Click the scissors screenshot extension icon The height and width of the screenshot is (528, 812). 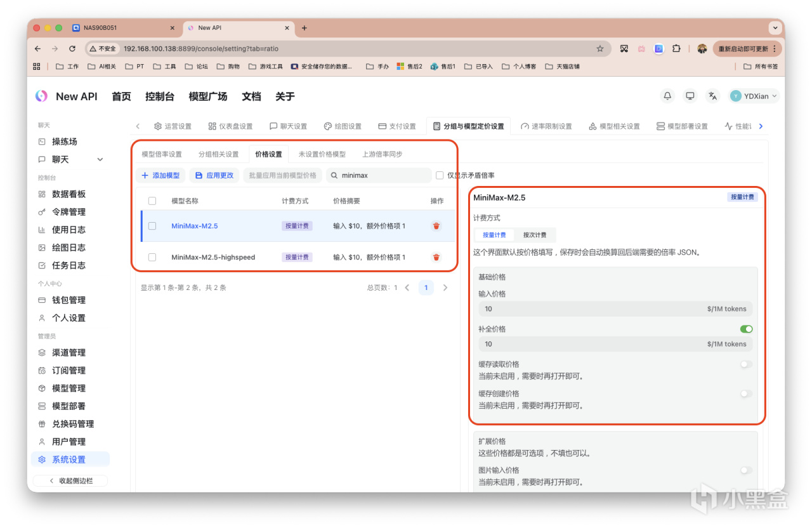pos(624,48)
